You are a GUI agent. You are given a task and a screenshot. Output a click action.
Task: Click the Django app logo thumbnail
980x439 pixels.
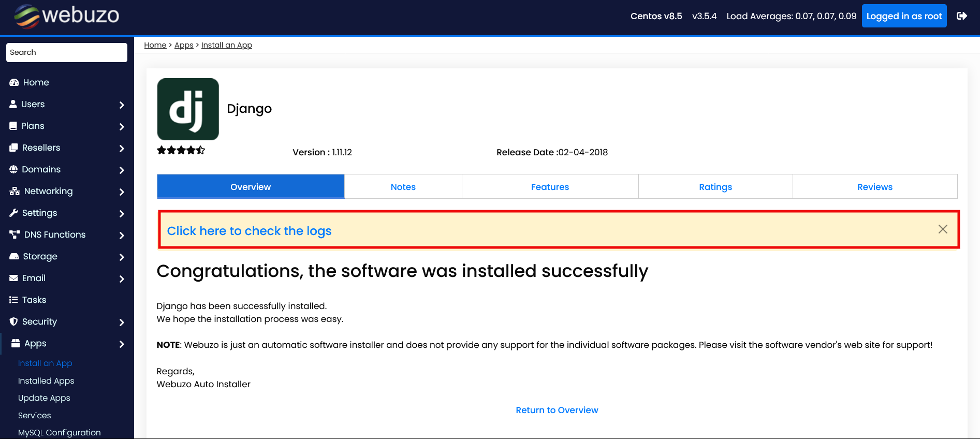[x=188, y=109]
